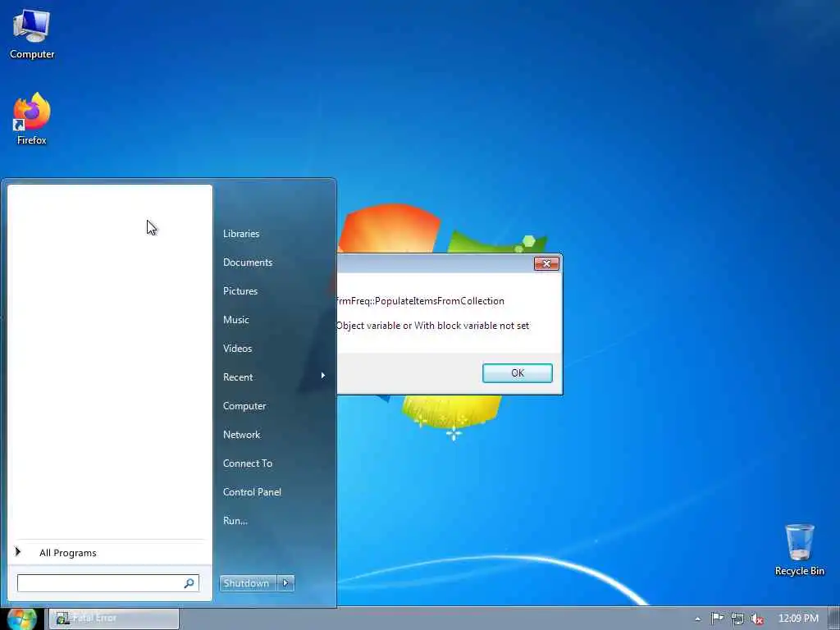Screen dimensions: 840x630
Task: Close the error dialog with X
Action: (546, 263)
